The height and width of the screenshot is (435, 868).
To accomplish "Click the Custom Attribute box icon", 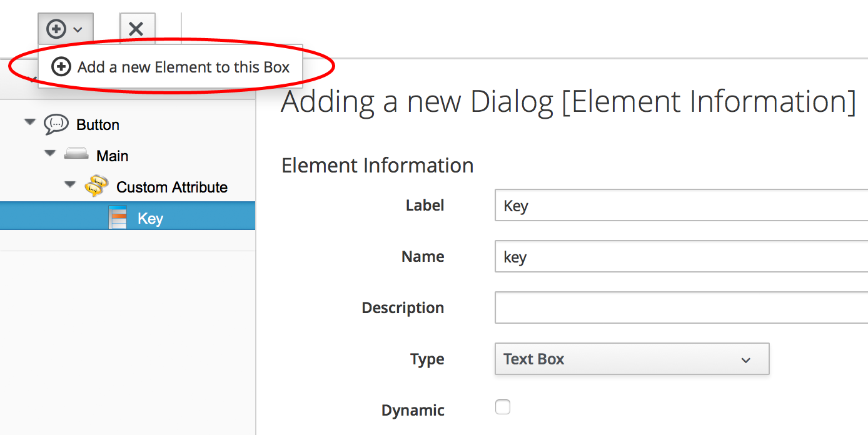I will (96, 187).
